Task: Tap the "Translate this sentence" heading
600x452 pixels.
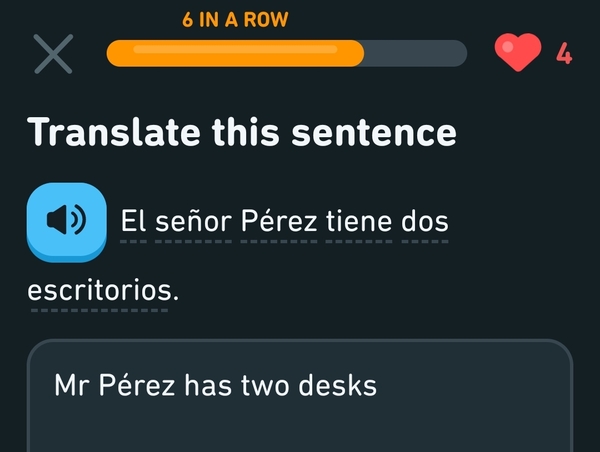Action: click(x=242, y=131)
